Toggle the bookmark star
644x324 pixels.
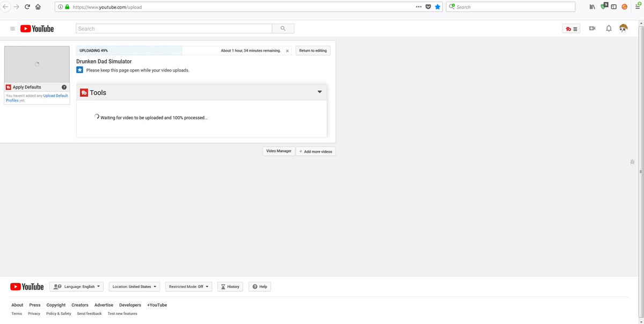[437, 7]
